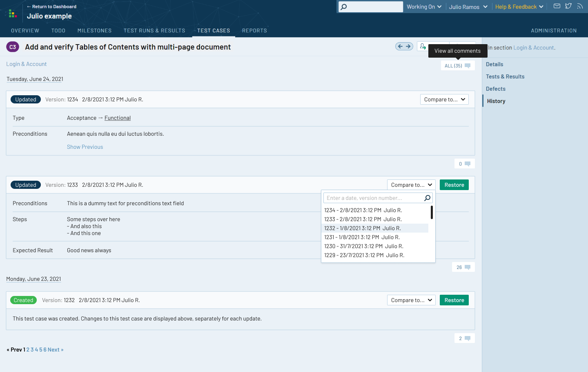Screen dimensions: 588x372
Task: Open the Julio Ramos user menu
Action: (468, 7)
